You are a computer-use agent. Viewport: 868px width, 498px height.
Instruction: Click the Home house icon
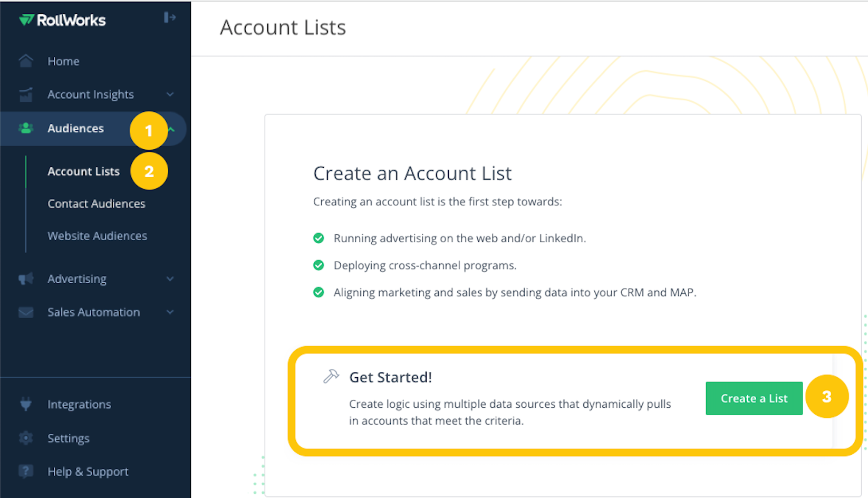click(25, 61)
